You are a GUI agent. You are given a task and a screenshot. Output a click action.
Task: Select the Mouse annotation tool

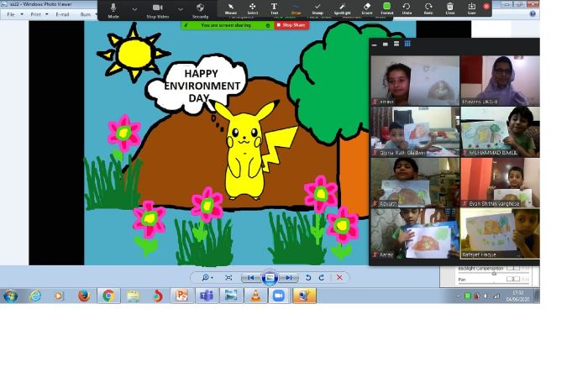click(x=231, y=9)
